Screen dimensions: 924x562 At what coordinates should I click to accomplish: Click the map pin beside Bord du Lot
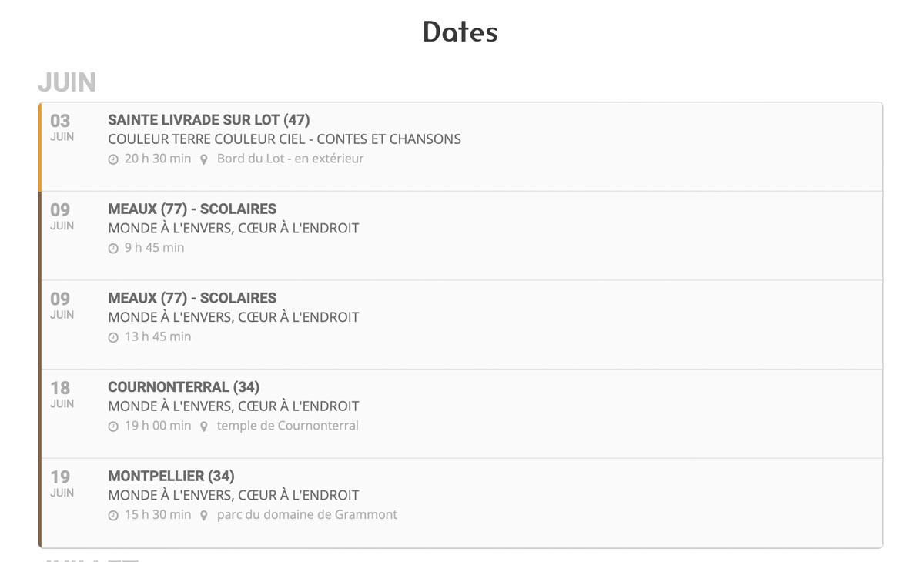tap(204, 159)
